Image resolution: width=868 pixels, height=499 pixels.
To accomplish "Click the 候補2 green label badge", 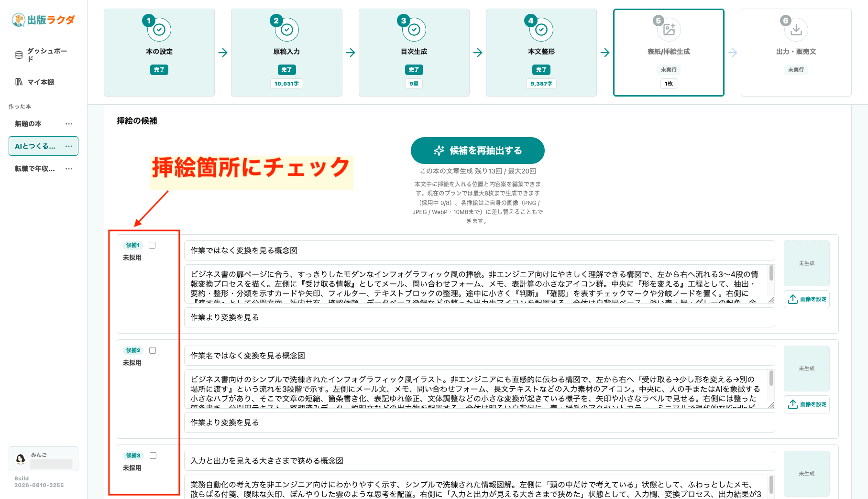I will tap(133, 350).
